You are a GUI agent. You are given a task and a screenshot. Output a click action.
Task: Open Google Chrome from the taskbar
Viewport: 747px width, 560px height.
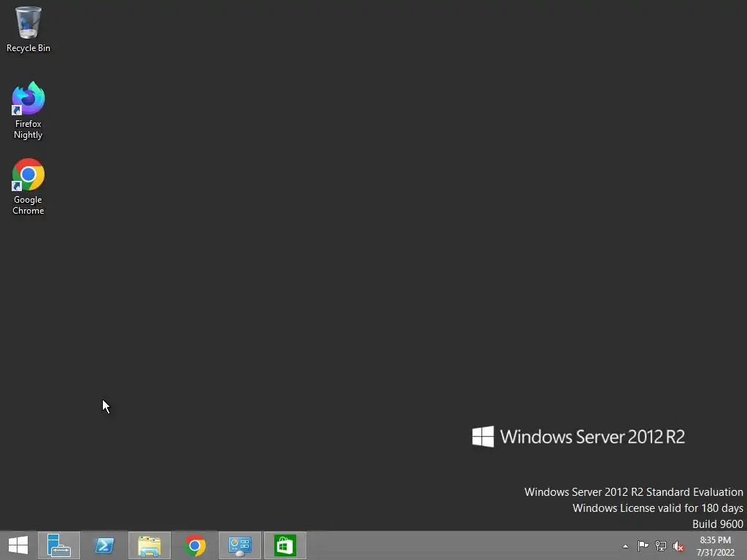point(194,545)
